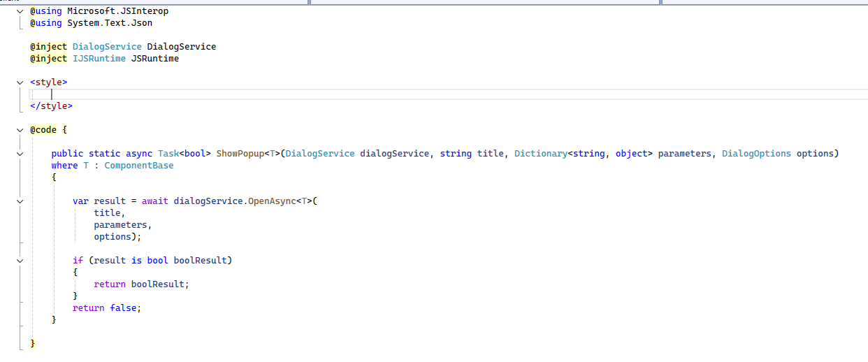Click the DialogOptions type in the signature
The image size is (868, 362).
coord(756,154)
